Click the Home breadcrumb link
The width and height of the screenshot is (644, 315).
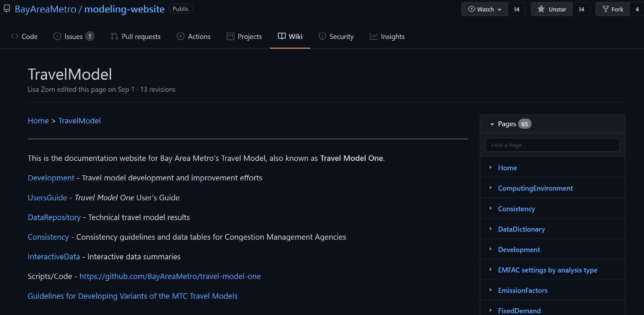coord(38,121)
